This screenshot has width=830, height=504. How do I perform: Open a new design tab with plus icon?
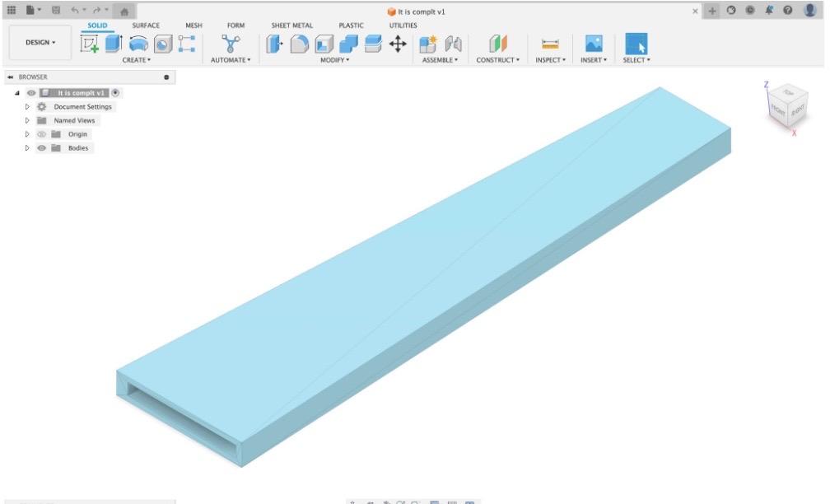pyautogui.click(x=712, y=11)
